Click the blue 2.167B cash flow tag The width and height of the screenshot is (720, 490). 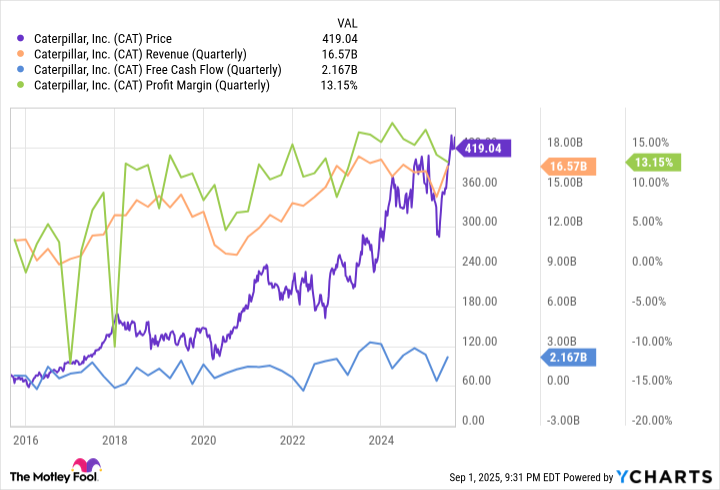tap(568, 357)
